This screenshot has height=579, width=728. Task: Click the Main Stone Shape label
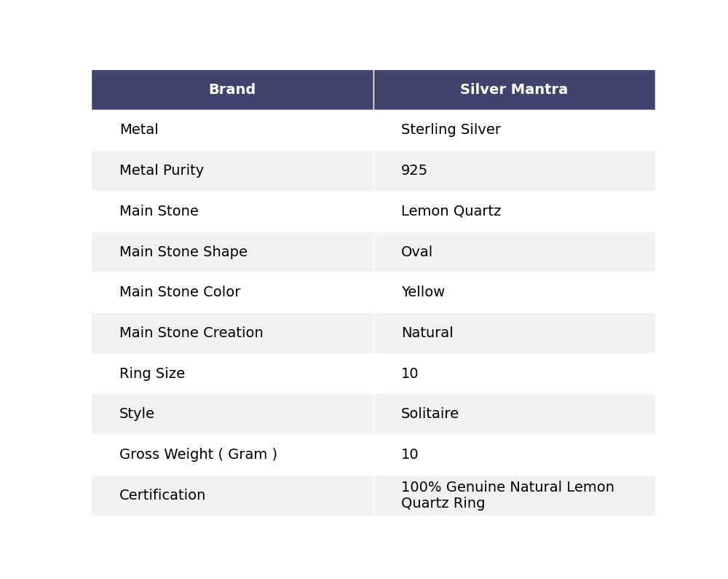click(183, 252)
